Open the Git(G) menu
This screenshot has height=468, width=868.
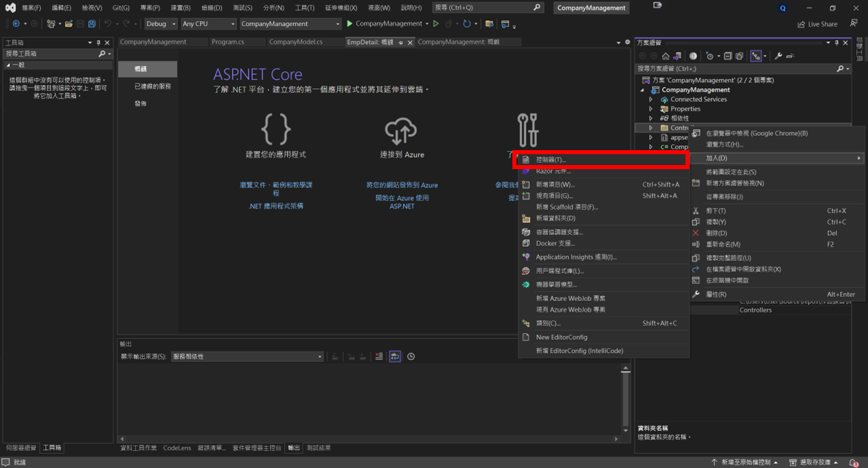click(121, 7)
